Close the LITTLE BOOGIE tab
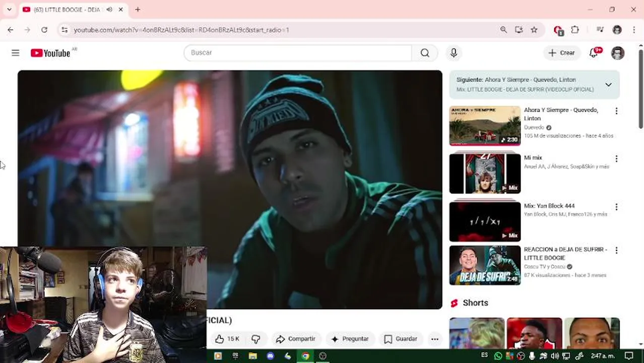644x363 pixels. tap(121, 10)
